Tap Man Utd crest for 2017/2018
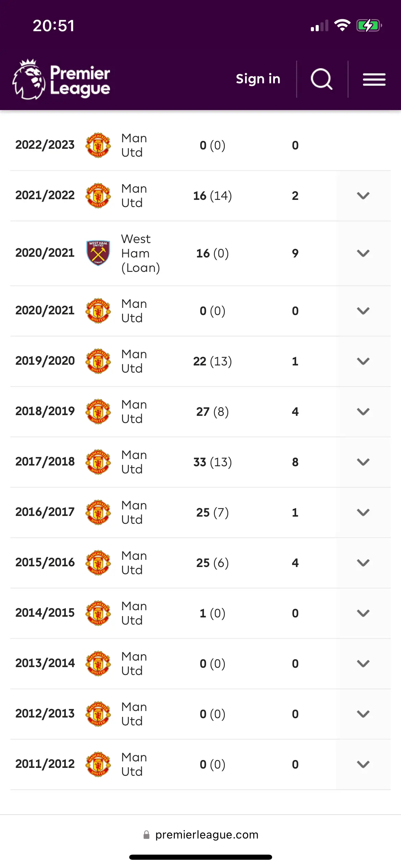This screenshot has height=868, width=401. click(98, 462)
